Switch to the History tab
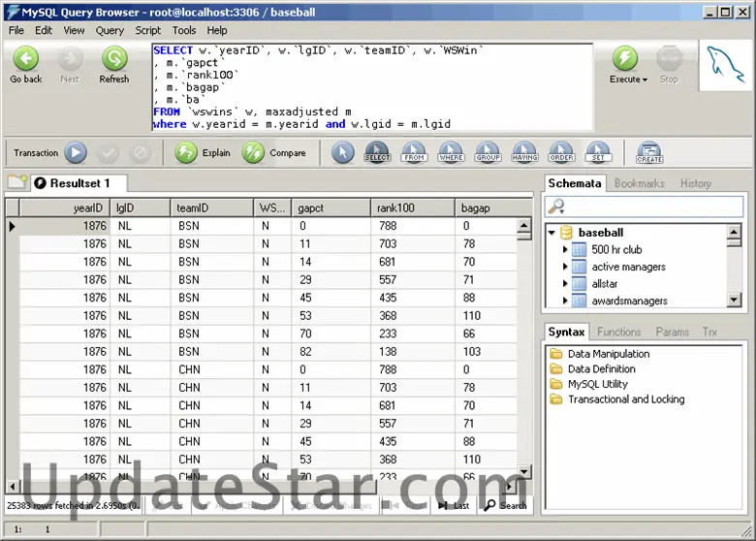 coord(696,183)
